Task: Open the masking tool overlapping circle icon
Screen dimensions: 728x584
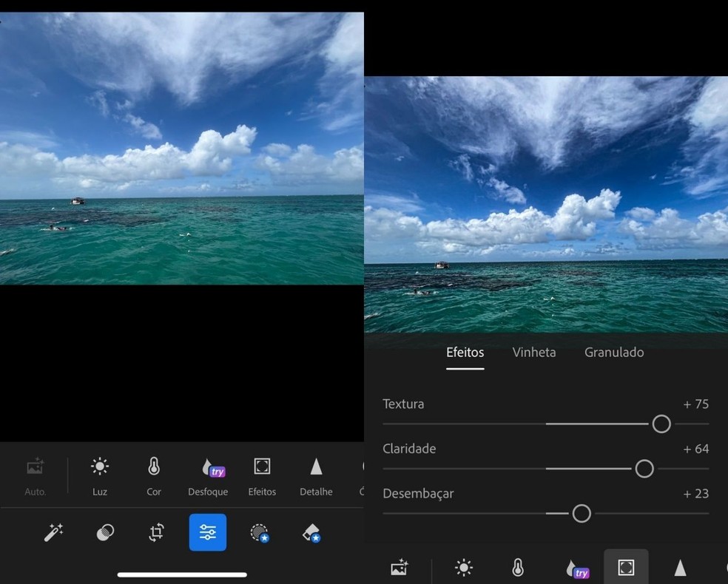Action: (x=105, y=532)
